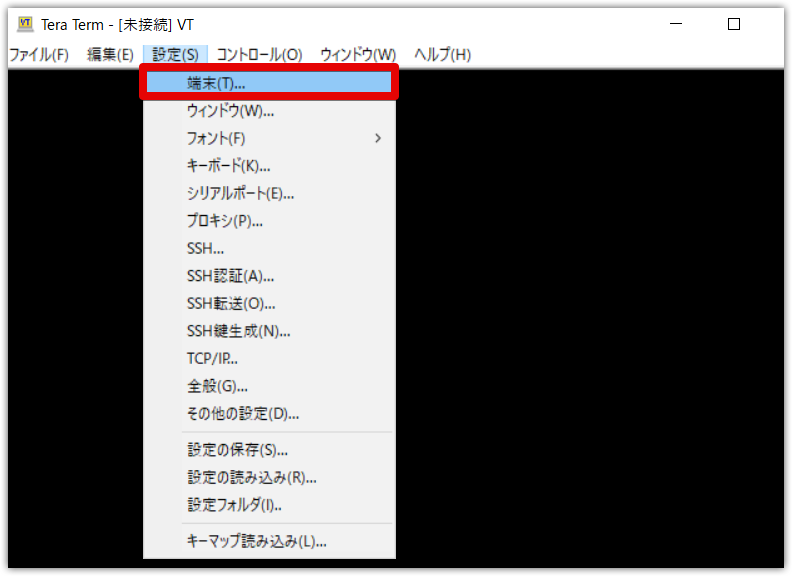
Task: Choose キーボード(K)... setting
Action: click(269, 166)
